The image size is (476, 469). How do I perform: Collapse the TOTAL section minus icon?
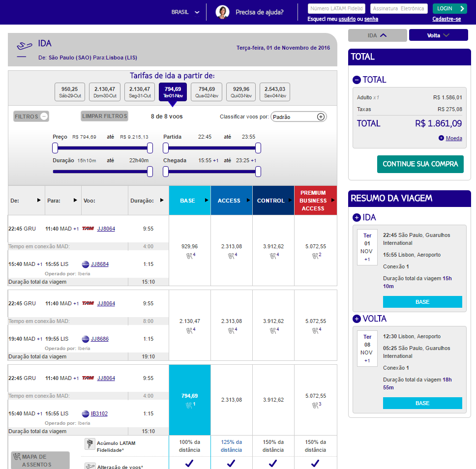pos(357,80)
